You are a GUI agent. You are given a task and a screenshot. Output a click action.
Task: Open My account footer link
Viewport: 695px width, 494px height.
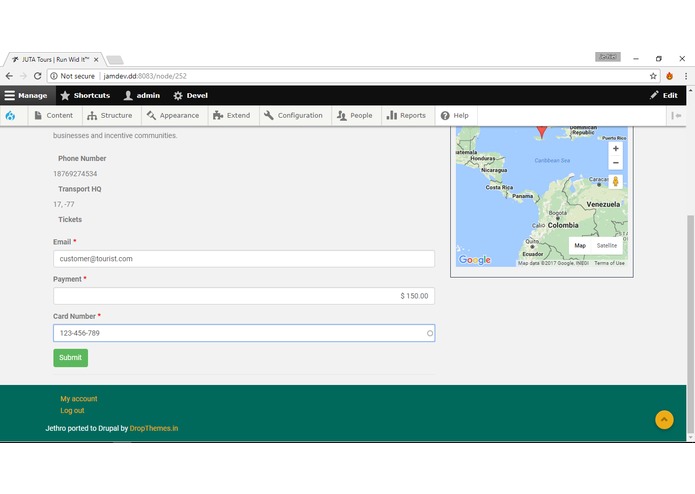tap(79, 399)
